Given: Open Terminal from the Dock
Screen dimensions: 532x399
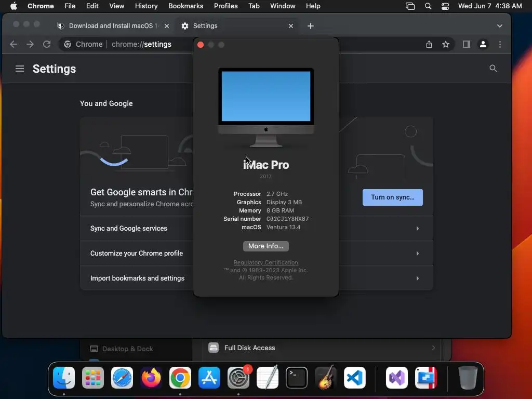Looking at the screenshot, I should [297, 378].
